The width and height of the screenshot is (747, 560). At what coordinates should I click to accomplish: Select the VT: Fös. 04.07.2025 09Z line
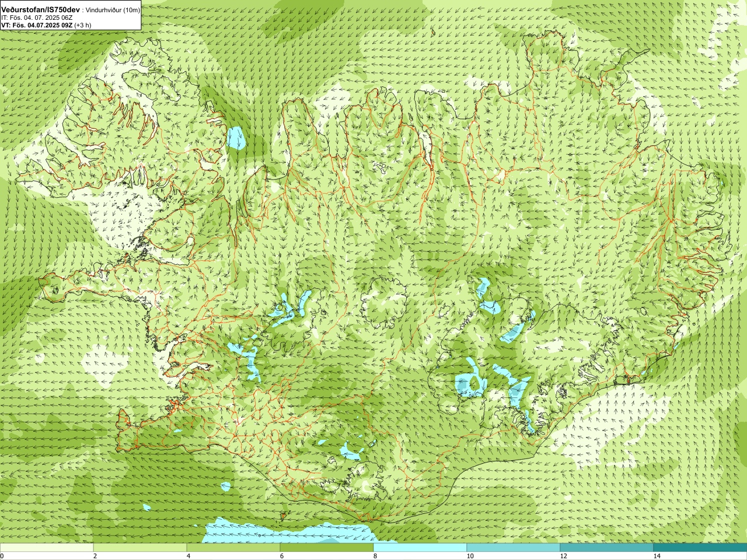(37, 25)
